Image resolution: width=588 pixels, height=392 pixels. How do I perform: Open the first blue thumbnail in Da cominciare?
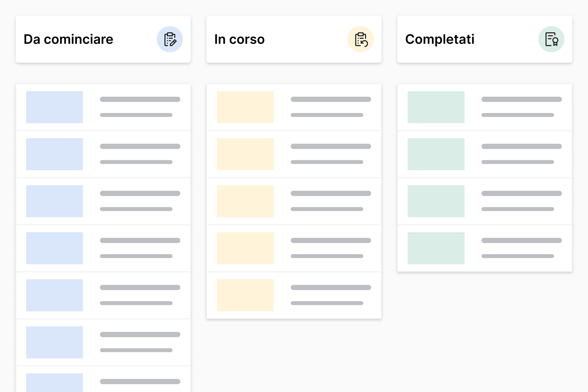55,107
